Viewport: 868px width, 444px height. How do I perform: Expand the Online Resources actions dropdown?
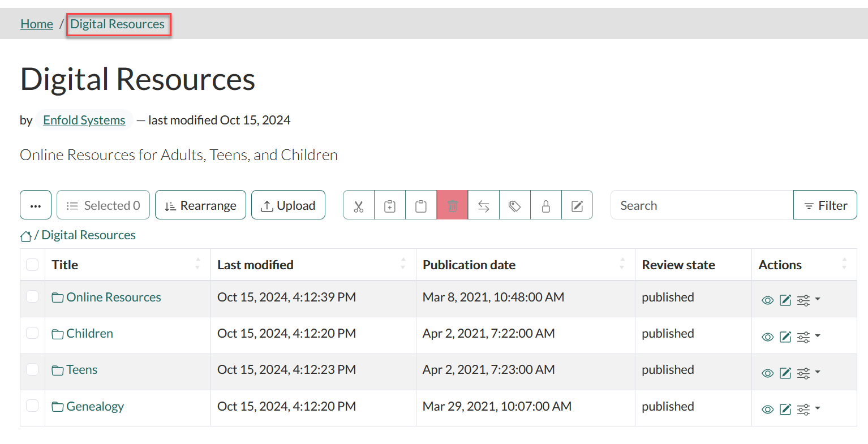pos(809,300)
